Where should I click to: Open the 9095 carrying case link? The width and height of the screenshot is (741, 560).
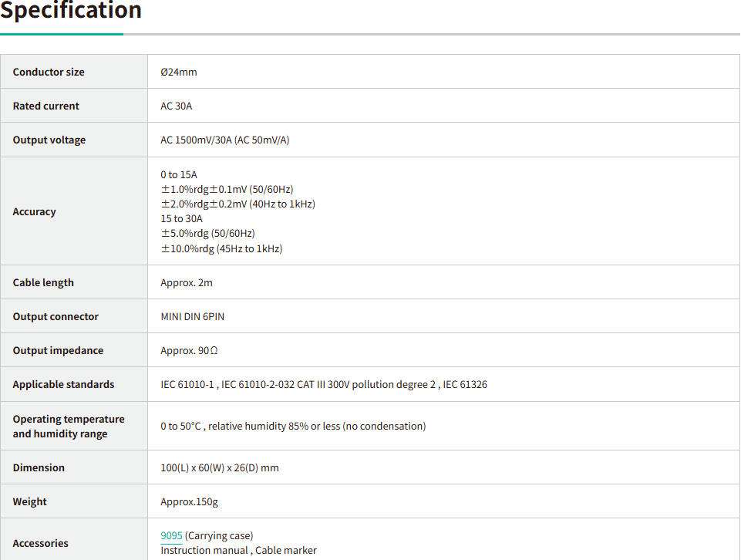pos(171,535)
